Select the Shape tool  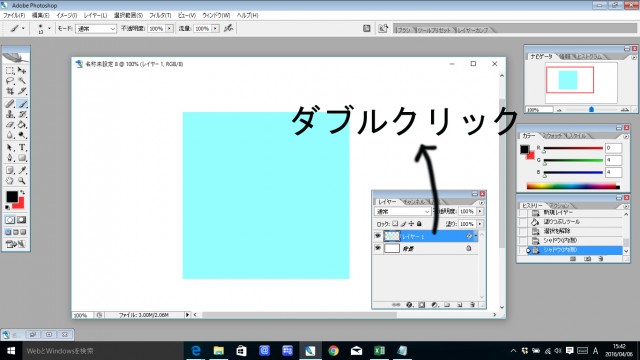[x=22, y=158]
